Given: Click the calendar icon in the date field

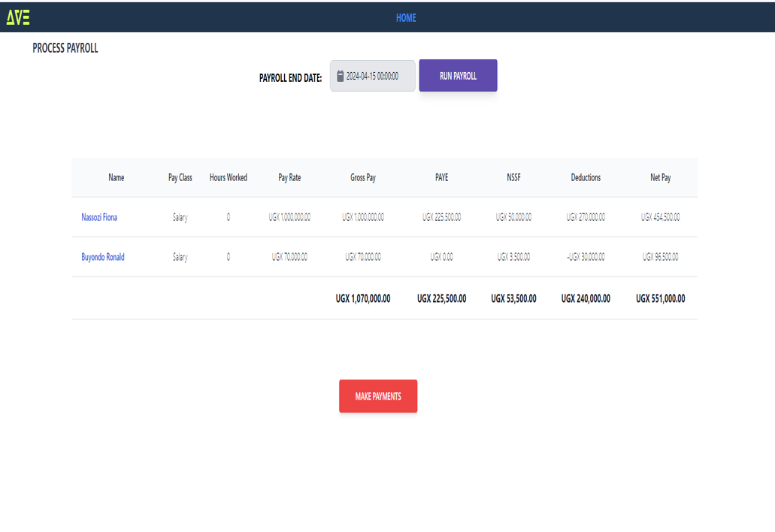Looking at the screenshot, I should [341, 75].
